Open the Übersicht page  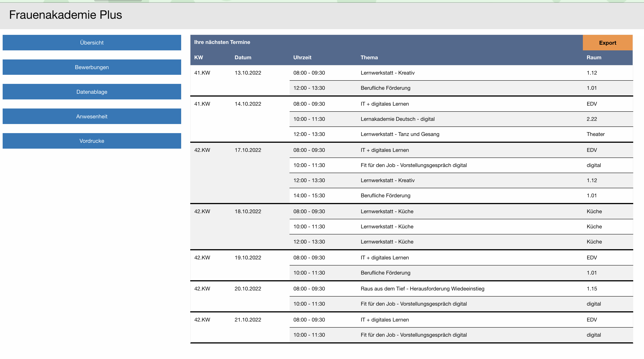tap(92, 42)
